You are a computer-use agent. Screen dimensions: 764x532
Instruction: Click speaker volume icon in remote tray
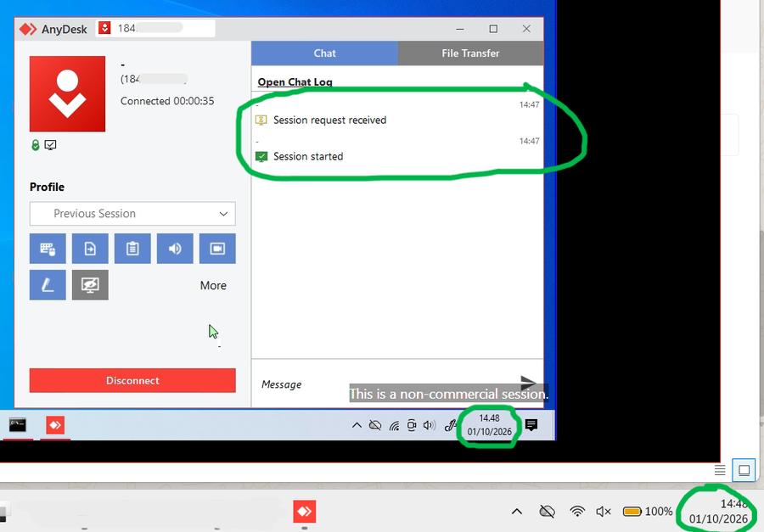[x=429, y=425]
